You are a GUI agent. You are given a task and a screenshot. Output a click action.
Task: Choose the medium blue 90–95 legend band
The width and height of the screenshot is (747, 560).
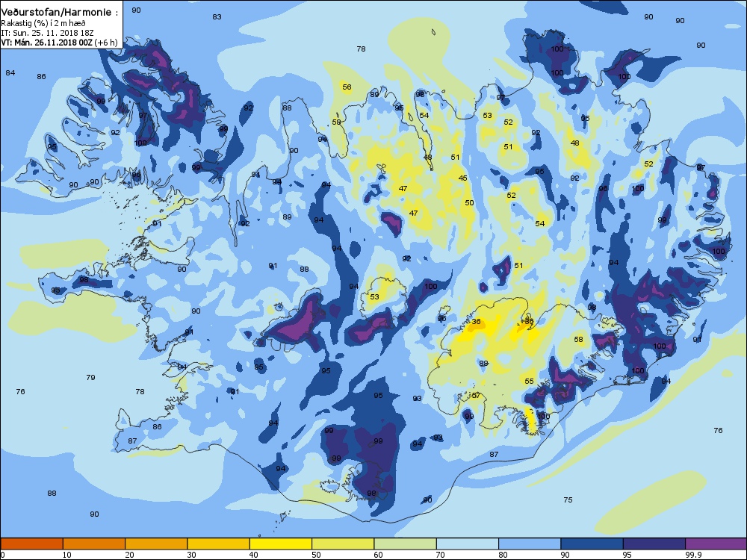(x=592, y=544)
